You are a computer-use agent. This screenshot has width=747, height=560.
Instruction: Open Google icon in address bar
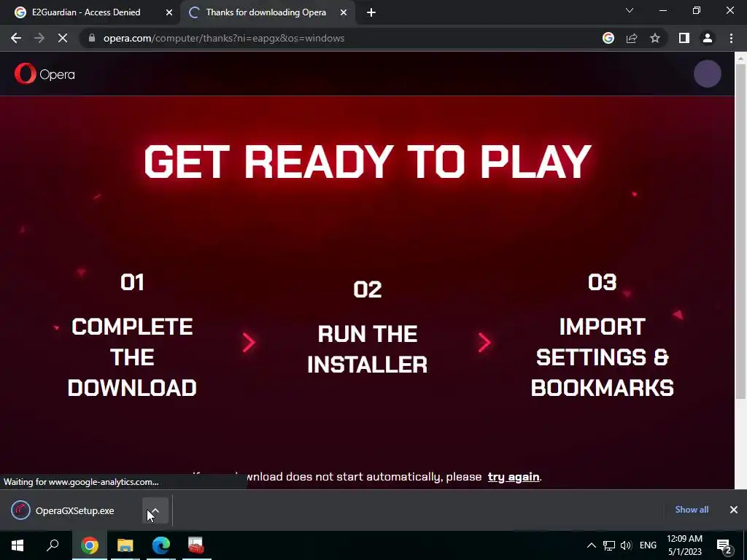[608, 38]
